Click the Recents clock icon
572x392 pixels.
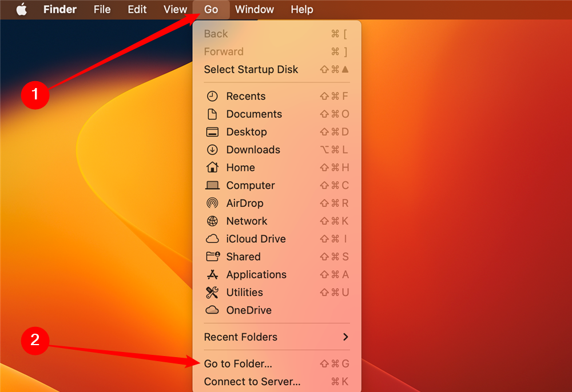212,96
